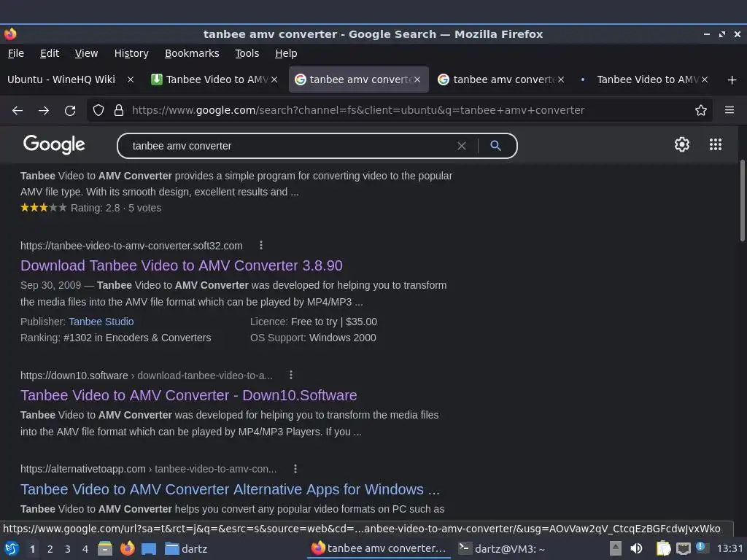747x560 pixels.
Task: Click the network monitor tray icon
Action: 683,548
